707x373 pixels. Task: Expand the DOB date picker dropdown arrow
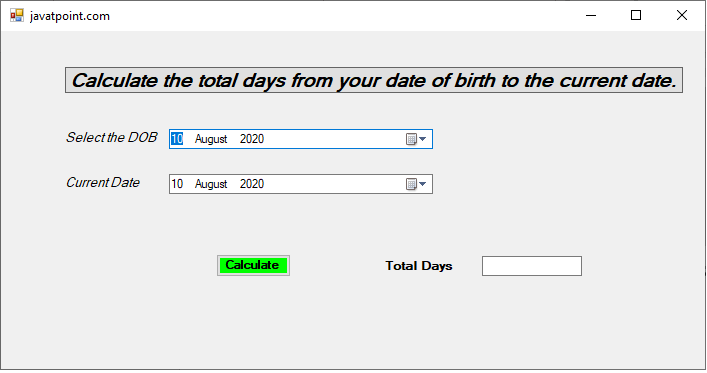(422, 139)
